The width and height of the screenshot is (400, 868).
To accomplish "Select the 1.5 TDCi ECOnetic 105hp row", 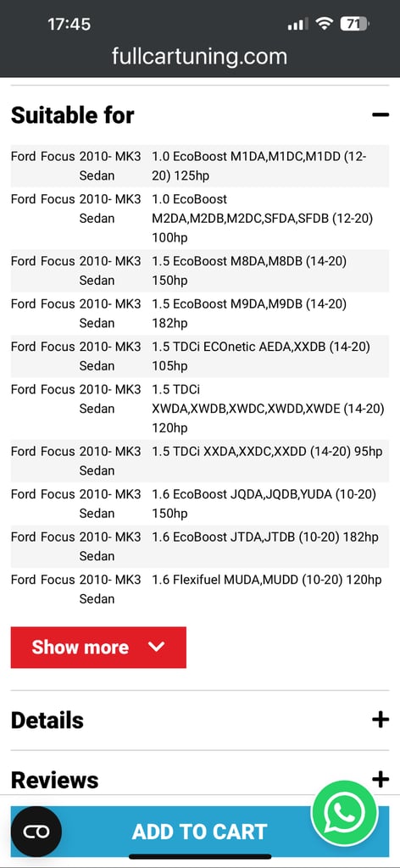I will [200, 356].
